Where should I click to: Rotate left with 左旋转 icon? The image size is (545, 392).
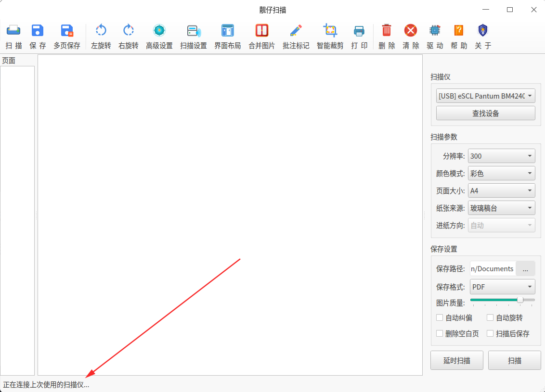[x=101, y=31]
